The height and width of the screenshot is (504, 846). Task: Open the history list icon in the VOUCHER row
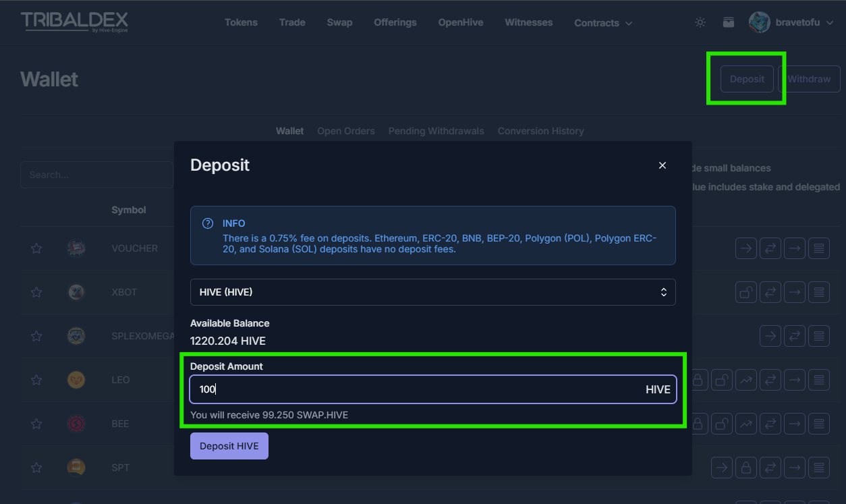click(819, 248)
